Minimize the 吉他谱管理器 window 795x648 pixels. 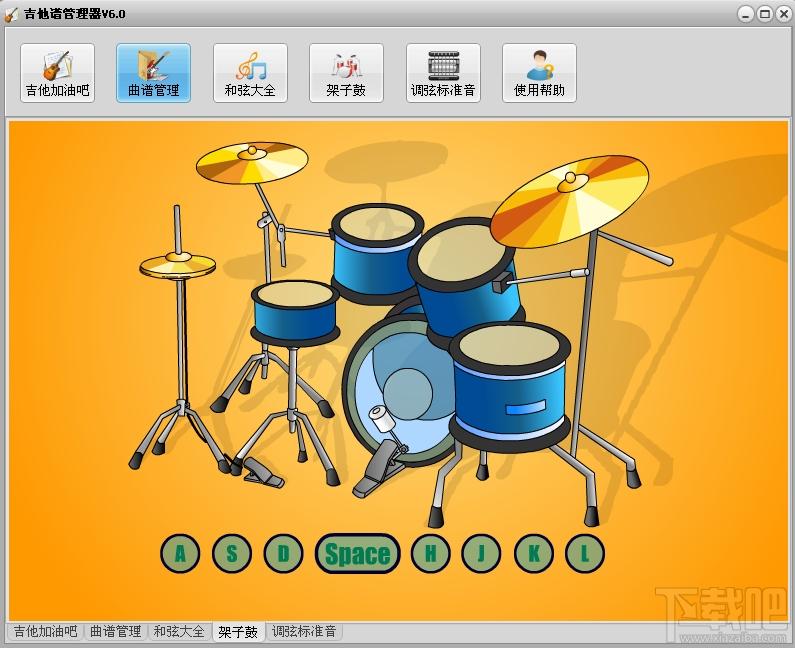(x=745, y=14)
